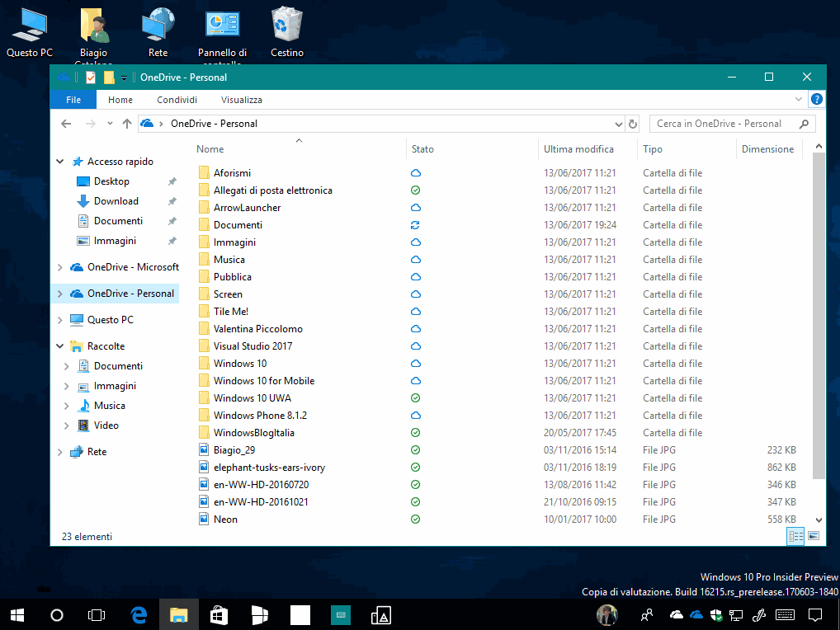This screenshot has width=840, height=630.
Task: Click the pin icon next to Immagini
Action: point(172,241)
